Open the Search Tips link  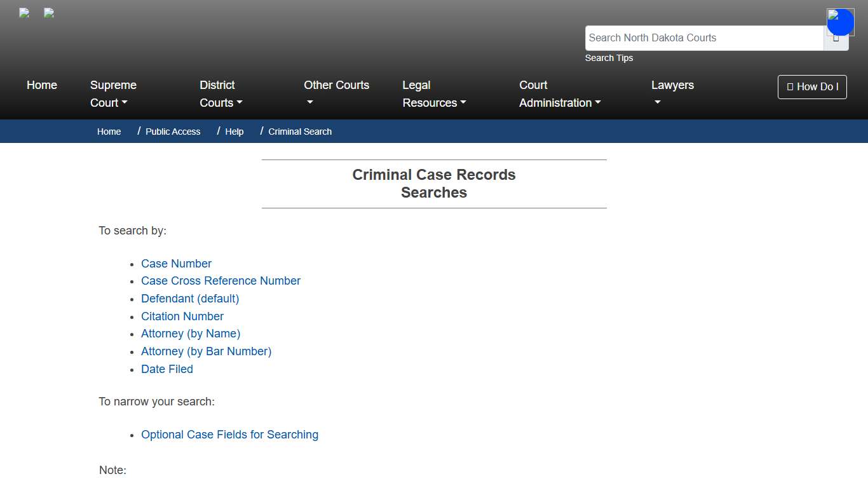(x=609, y=58)
